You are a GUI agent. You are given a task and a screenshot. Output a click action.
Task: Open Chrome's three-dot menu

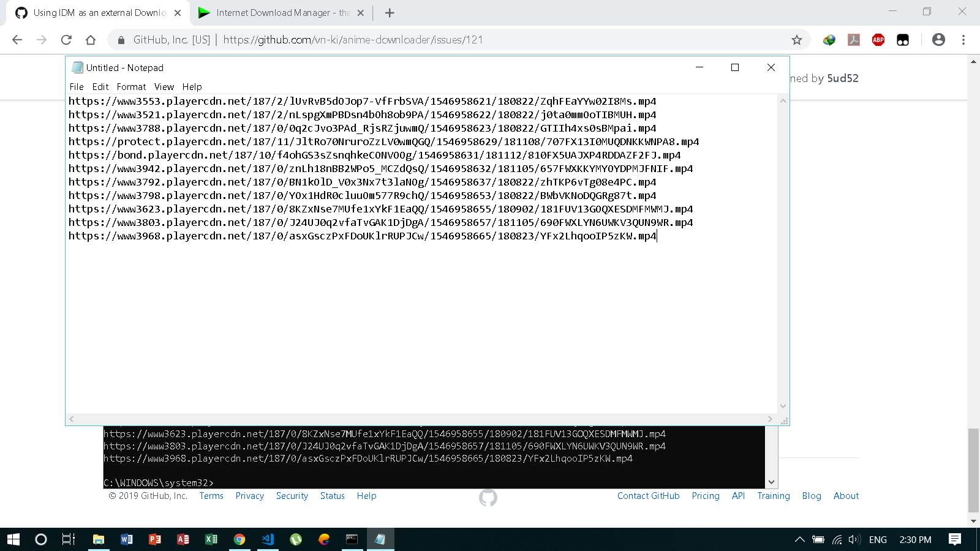(963, 40)
